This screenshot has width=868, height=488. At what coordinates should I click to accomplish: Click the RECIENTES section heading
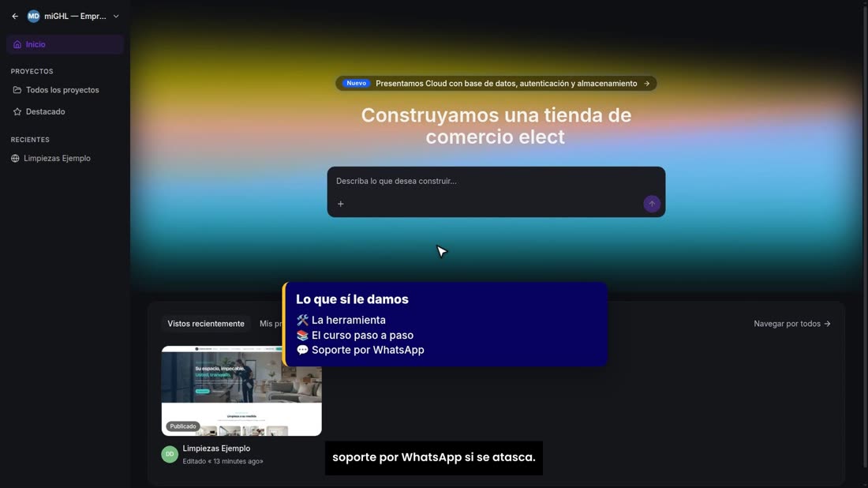coord(30,140)
